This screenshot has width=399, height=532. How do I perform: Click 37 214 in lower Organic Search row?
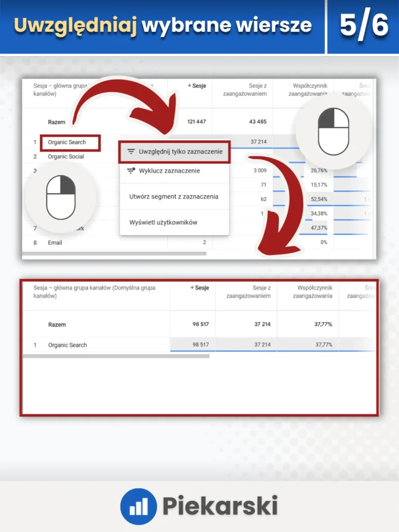click(262, 344)
